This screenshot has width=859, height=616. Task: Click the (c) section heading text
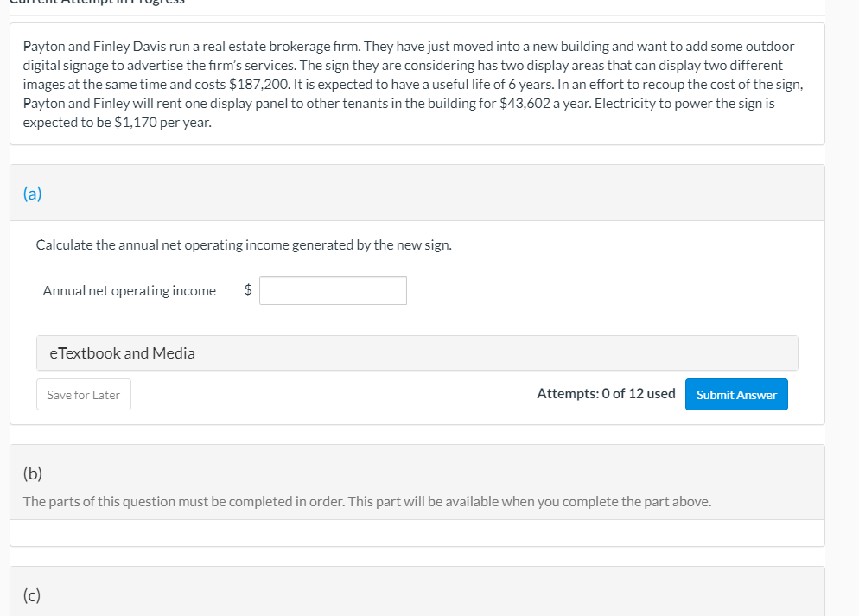coord(31,594)
